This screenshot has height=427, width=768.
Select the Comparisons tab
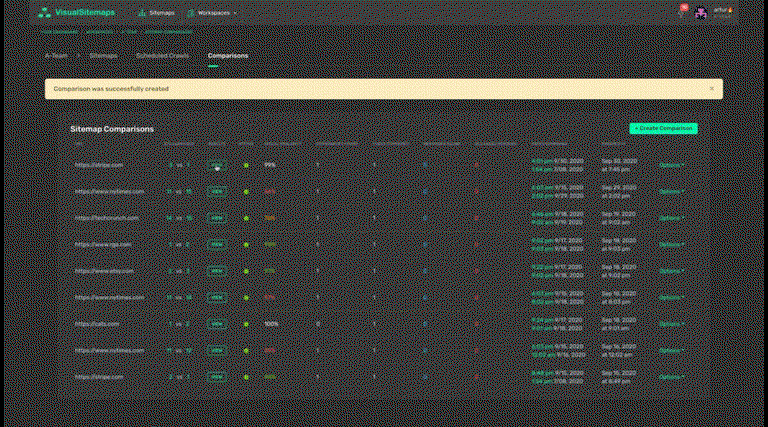(x=228, y=56)
